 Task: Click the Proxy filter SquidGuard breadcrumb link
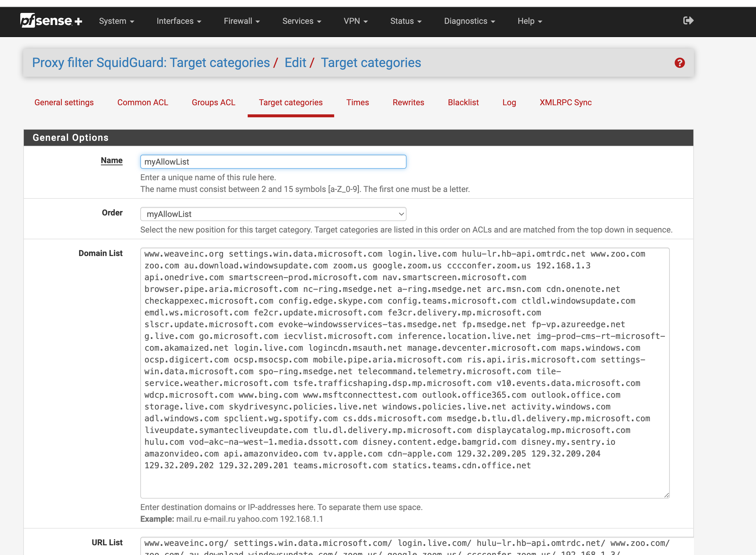(x=151, y=63)
